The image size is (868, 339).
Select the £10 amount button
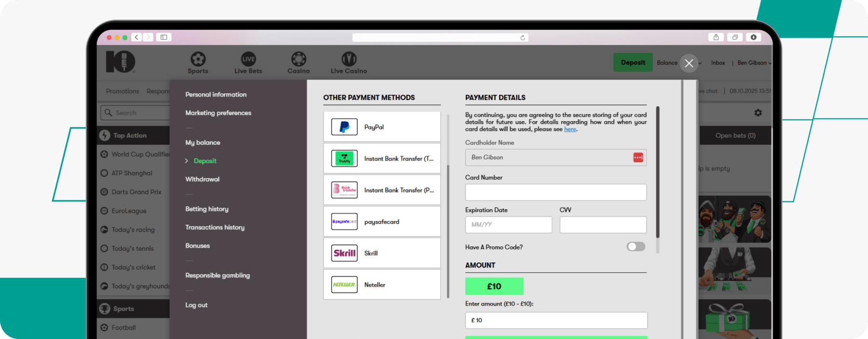[494, 286]
